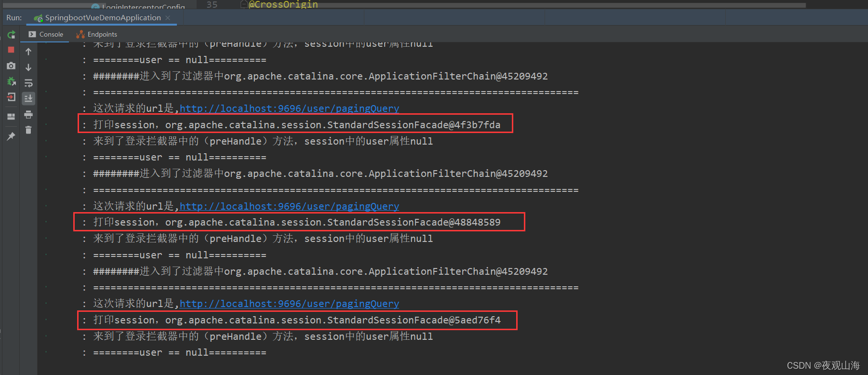Click the camera icon to dump threads
Screen dimensions: 868x375
11,66
